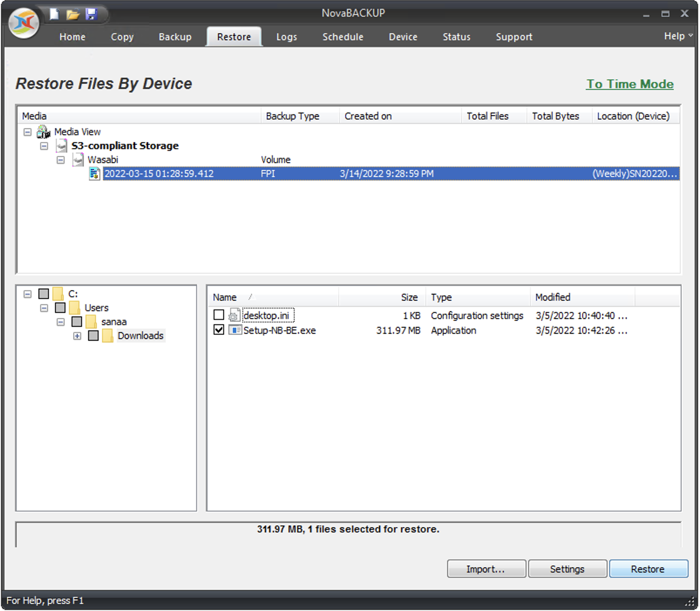Toggle the C: drive checkbox
700x611 pixels.
coord(44,294)
